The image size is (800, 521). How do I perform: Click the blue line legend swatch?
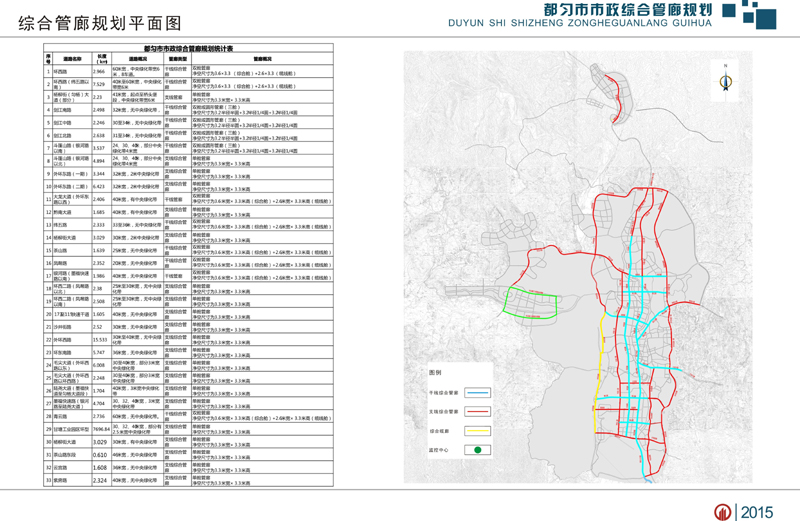[x=478, y=393]
